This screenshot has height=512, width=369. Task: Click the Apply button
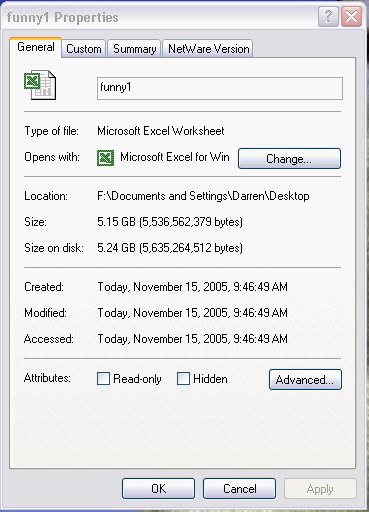click(320, 489)
